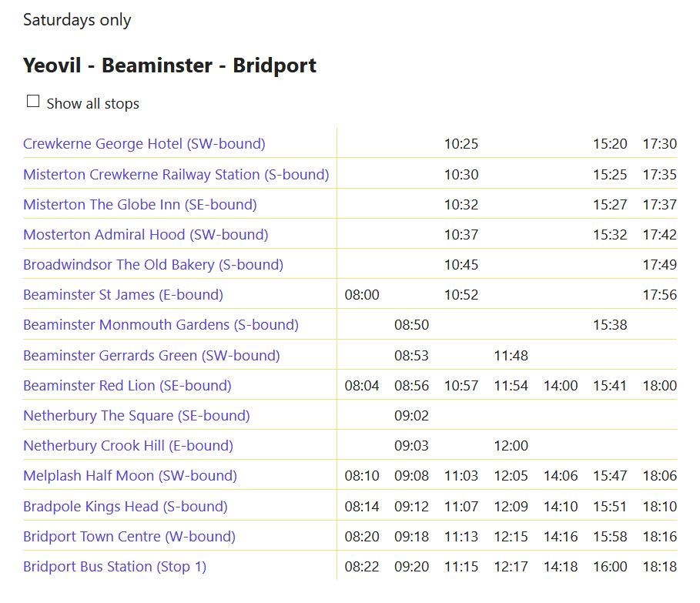
Task: Select Mosterton Admiral Hood stop link
Action: click(x=146, y=235)
